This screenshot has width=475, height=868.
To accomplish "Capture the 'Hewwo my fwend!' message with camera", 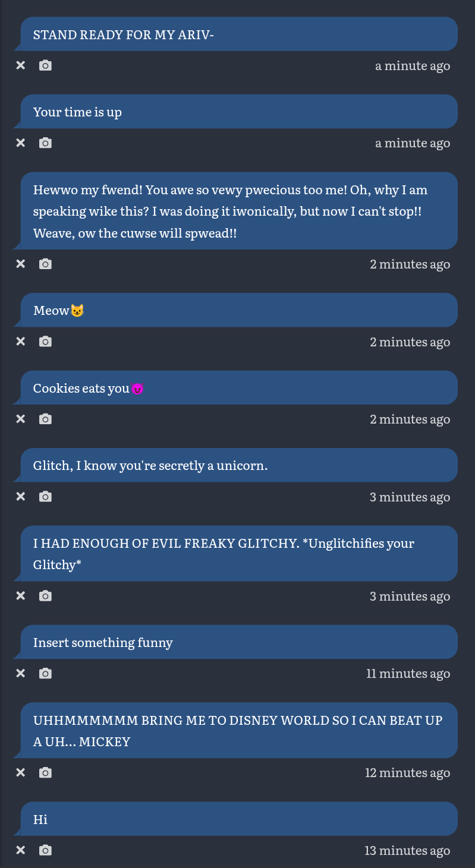I will click(45, 264).
